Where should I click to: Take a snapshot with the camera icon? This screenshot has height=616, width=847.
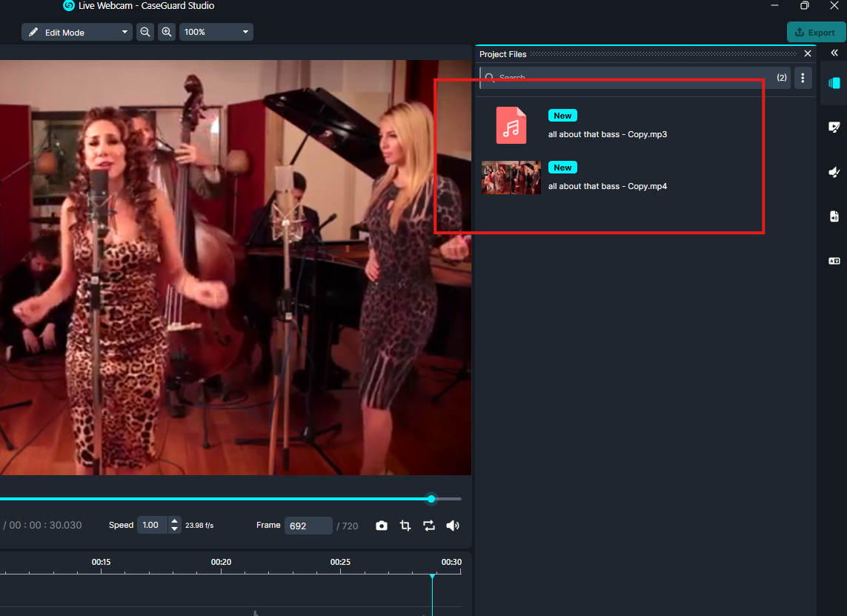coord(381,526)
